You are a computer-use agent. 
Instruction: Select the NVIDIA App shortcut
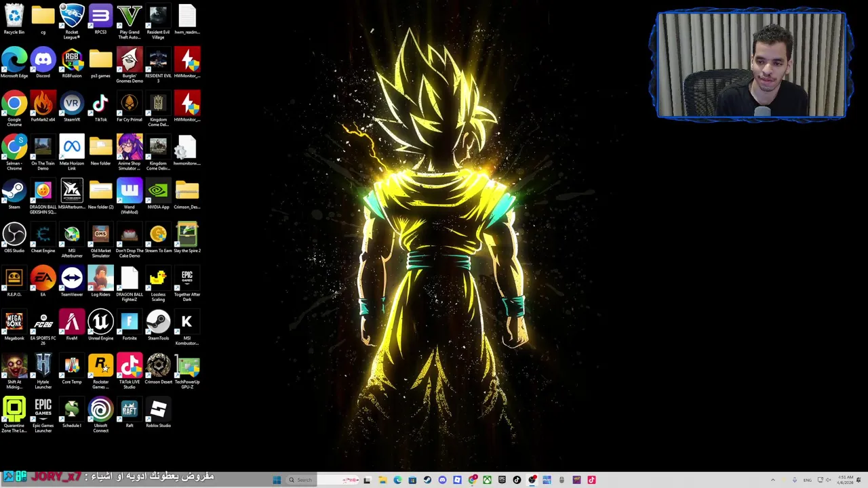pos(158,195)
